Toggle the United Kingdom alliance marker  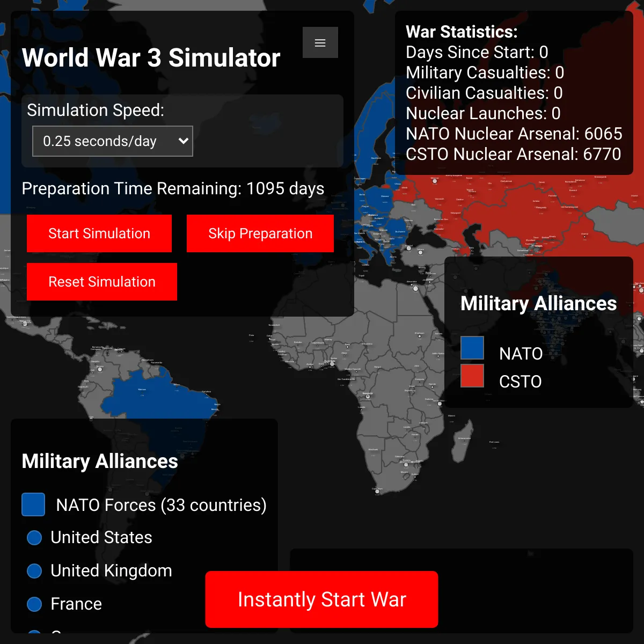tap(34, 570)
